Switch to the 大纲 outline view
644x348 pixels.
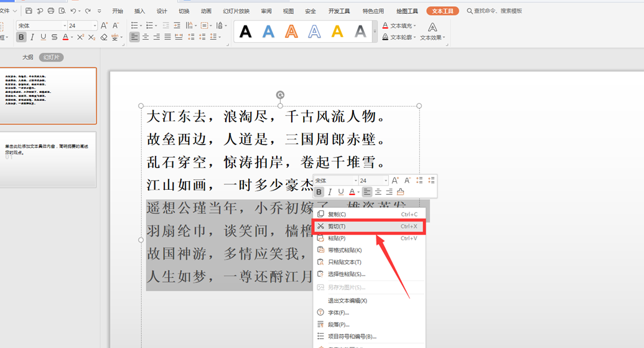click(27, 57)
